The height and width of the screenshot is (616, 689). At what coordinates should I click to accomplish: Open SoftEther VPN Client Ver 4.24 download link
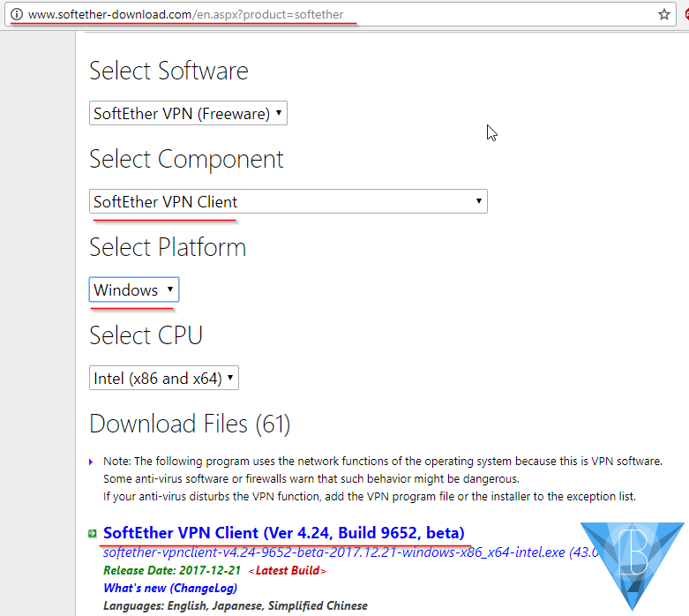click(x=284, y=533)
